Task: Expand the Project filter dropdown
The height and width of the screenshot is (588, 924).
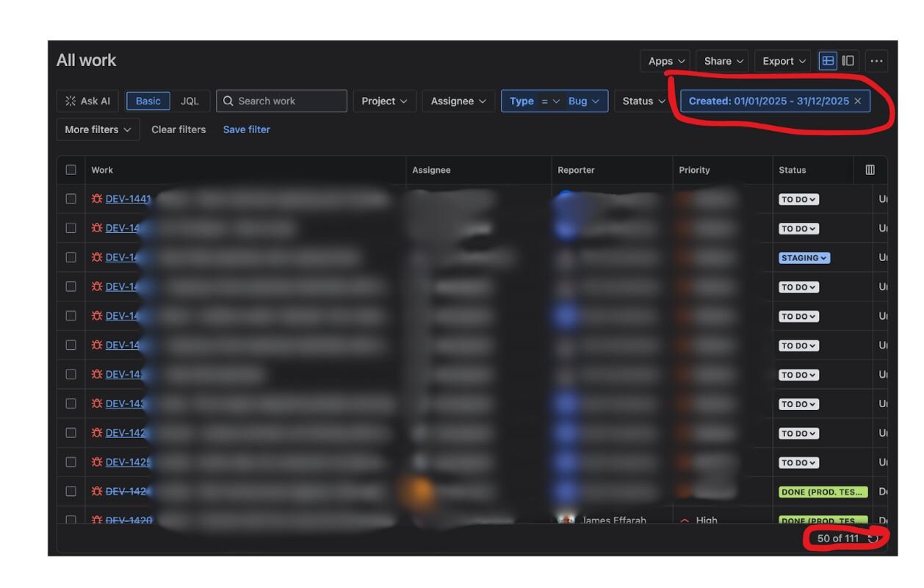Action: click(384, 101)
